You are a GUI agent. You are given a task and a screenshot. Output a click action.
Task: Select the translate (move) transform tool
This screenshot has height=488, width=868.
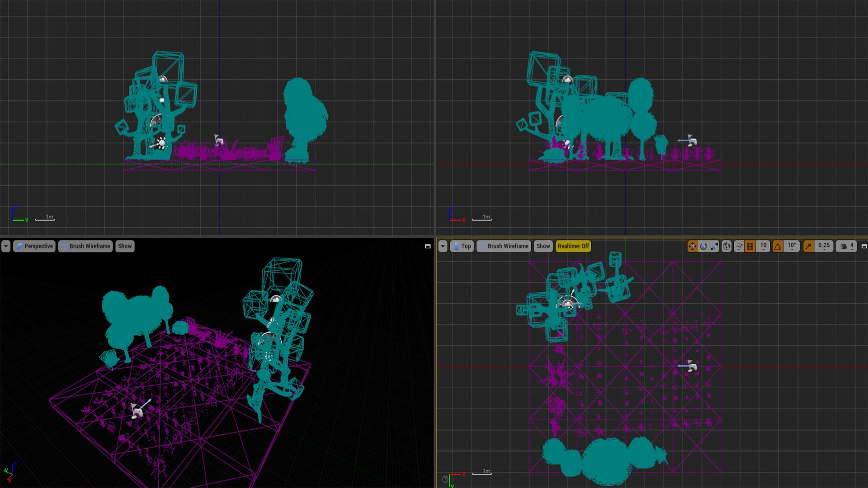click(692, 246)
